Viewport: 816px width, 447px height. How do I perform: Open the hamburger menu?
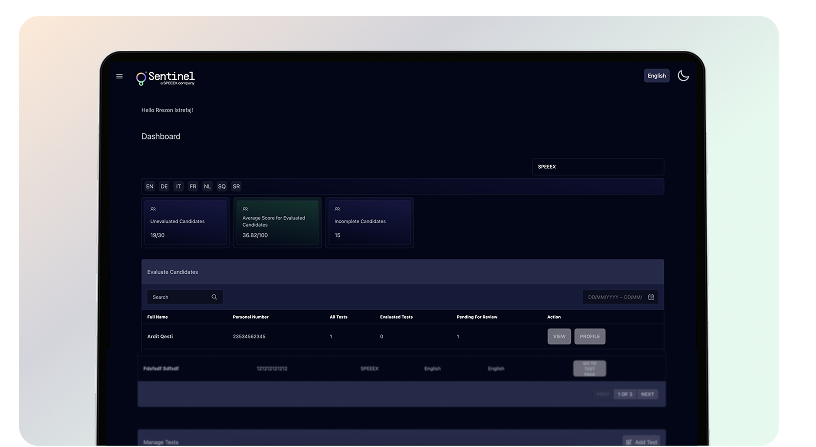point(119,76)
